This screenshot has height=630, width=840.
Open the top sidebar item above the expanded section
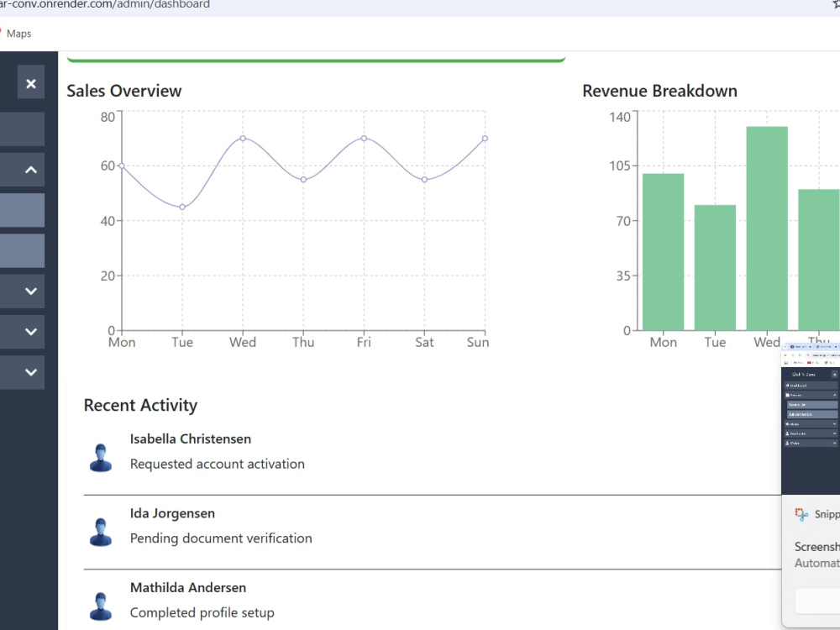point(22,129)
